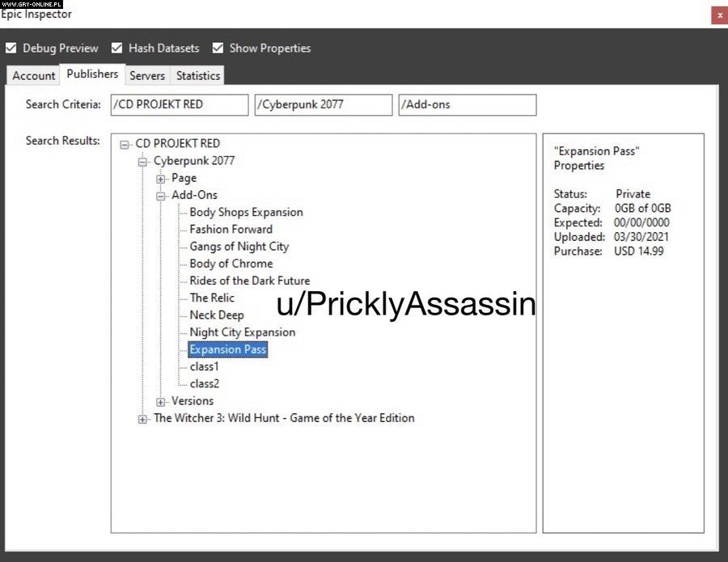Open the Servers tab
728x562 pixels.
pos(147,75)
